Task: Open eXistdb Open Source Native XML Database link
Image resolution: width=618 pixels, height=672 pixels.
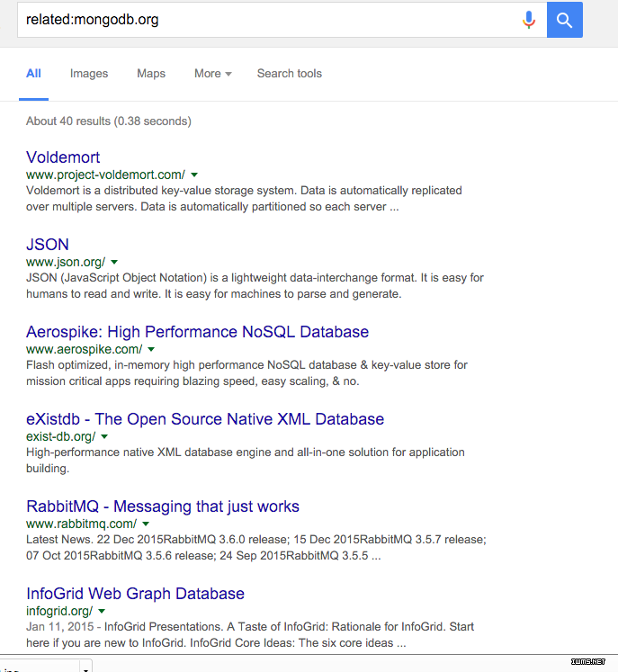Action: click(x=205, y=418)
